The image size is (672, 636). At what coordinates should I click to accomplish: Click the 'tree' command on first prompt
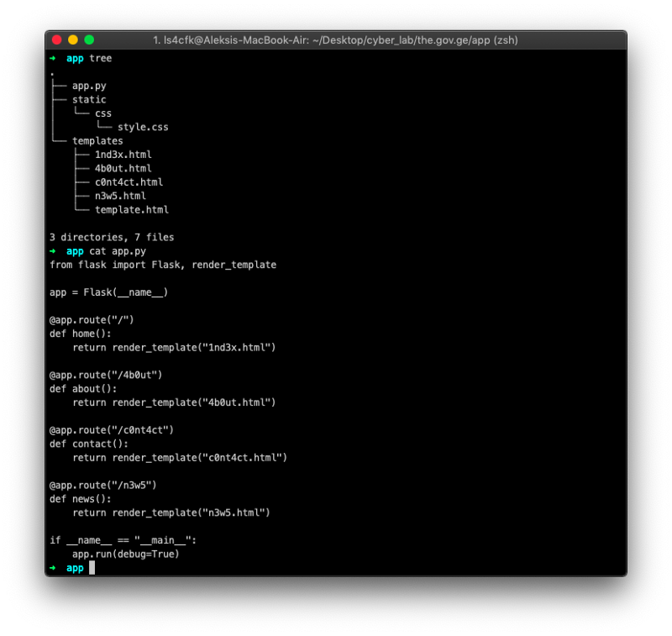101,58
